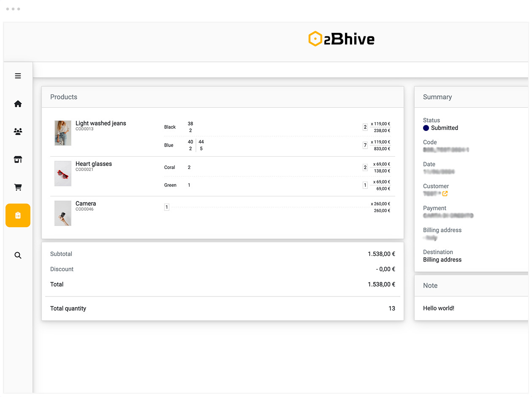
Task: Click the 2Bhive logo
Action: pyautogui.click(x=341, y=39)
